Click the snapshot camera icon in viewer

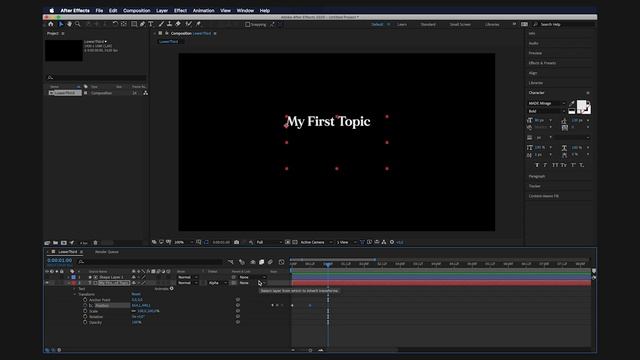236,242
